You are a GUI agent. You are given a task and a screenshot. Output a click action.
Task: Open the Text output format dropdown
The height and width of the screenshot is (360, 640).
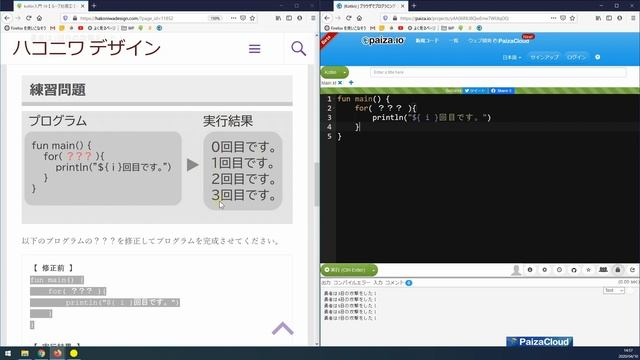point(613,290)
